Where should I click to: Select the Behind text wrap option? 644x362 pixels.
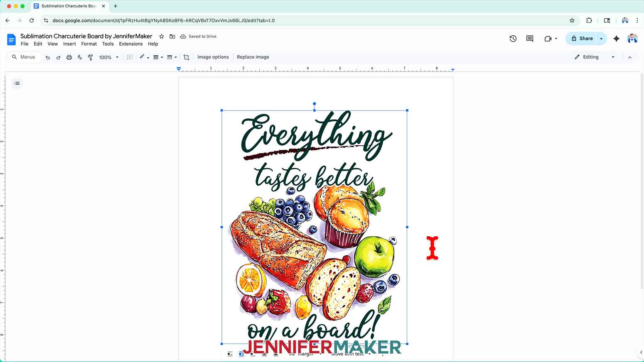point(264,354)
